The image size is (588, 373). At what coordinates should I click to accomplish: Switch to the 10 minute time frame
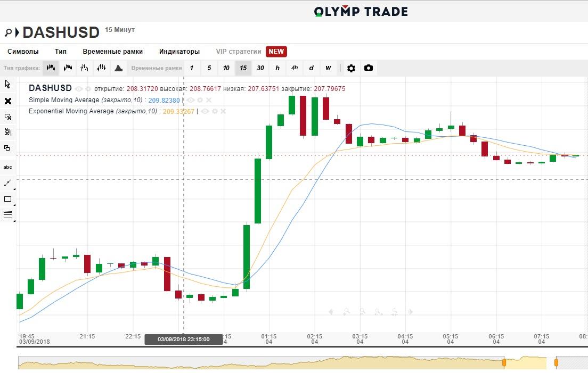pos(226,68)
